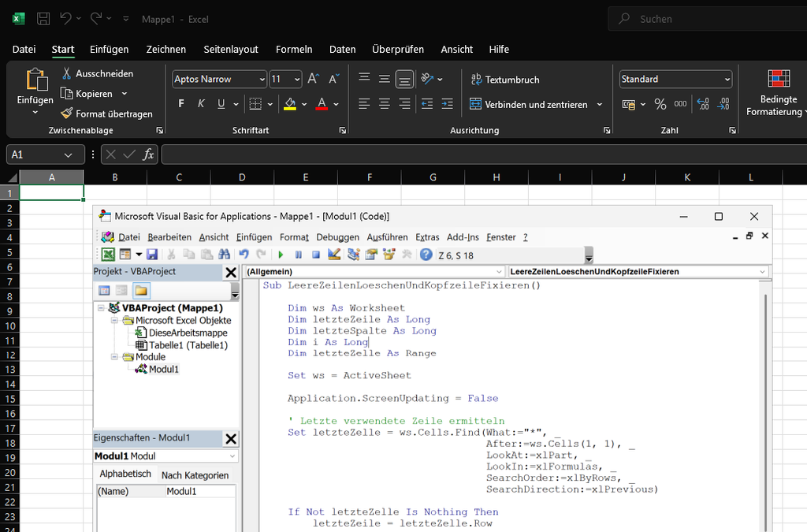Open the Name Box dropdown A1
807x532 pixels.
pyautogui.click(x=68, y=154)
